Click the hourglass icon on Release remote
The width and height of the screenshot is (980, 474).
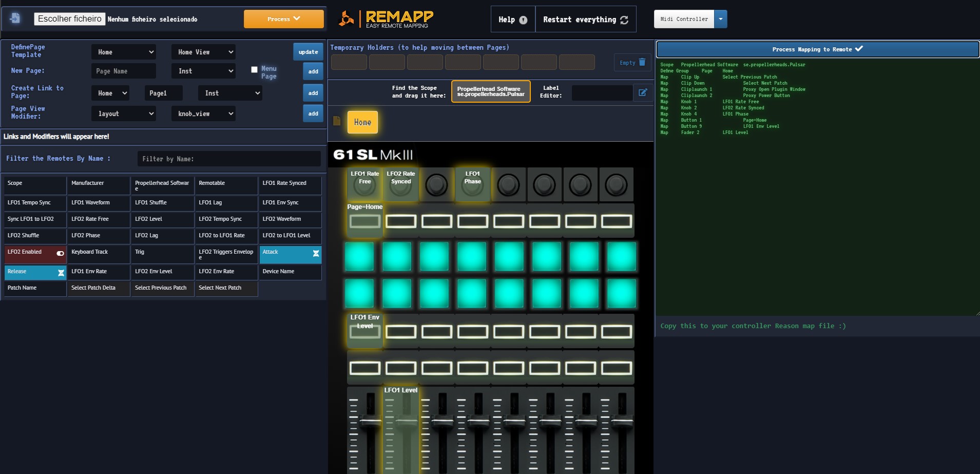coord(61,273)
